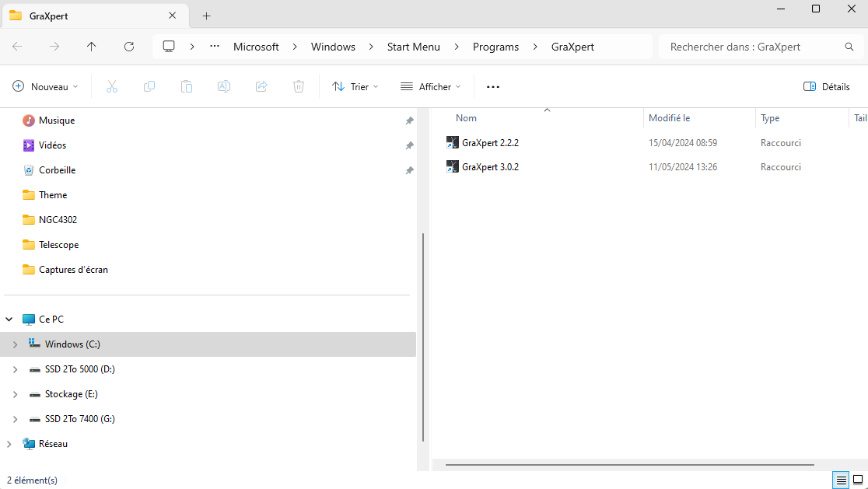Screen dimensions: 868x489
Task: Click the Cut scissors icon
Action: click(x=112, y=86)
